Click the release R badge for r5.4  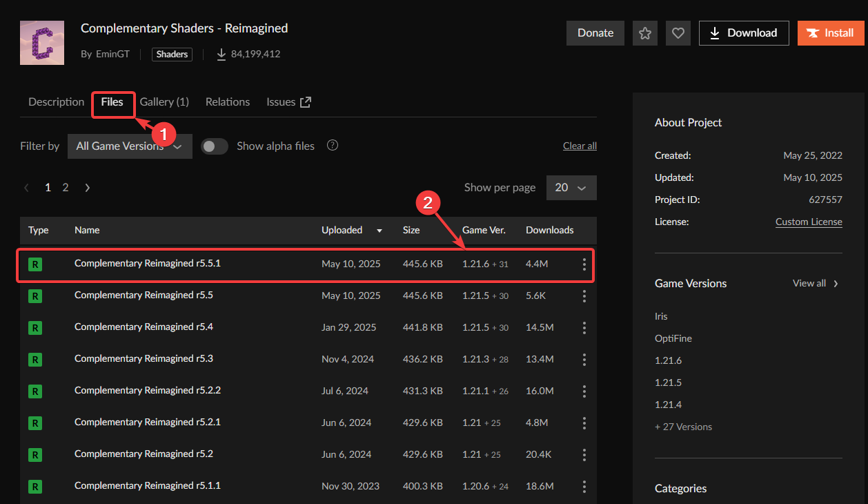(x=35, y=328)
